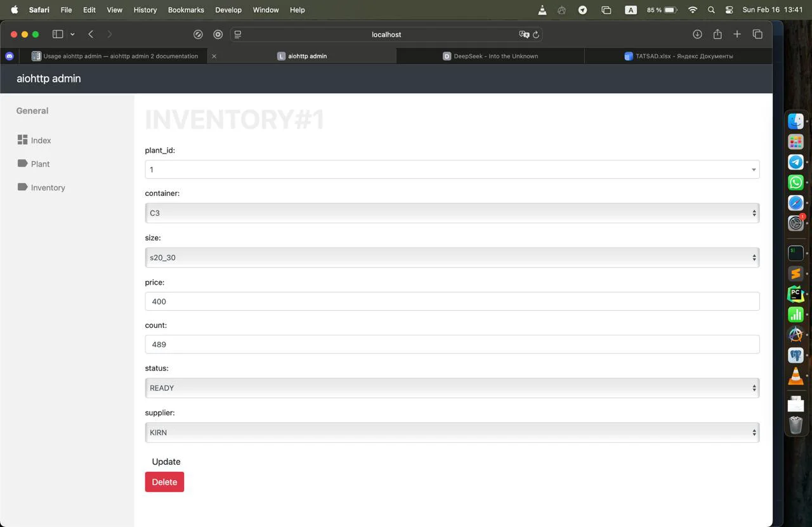
Task: Expand the container dropdown showing C3
Action: click(452, 213)
